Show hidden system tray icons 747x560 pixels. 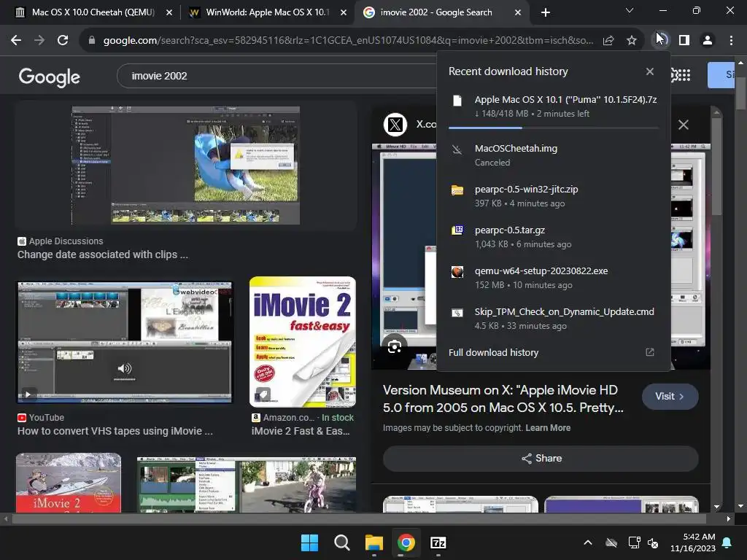pos(588,542)
